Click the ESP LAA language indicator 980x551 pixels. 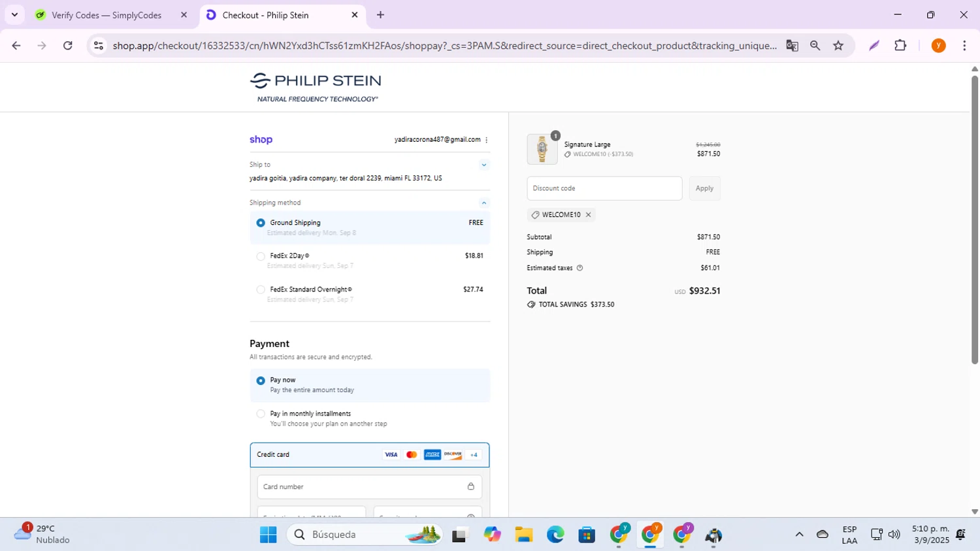(849, 535)
